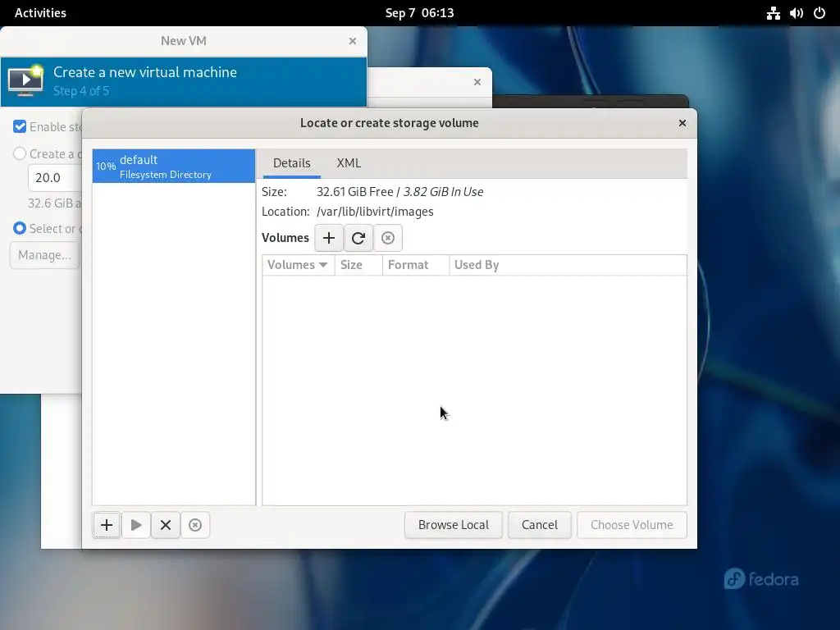The height and width of the screenshot is (630, 840).
Task: Sort by Used By column header
Action: tap(568, 265)
